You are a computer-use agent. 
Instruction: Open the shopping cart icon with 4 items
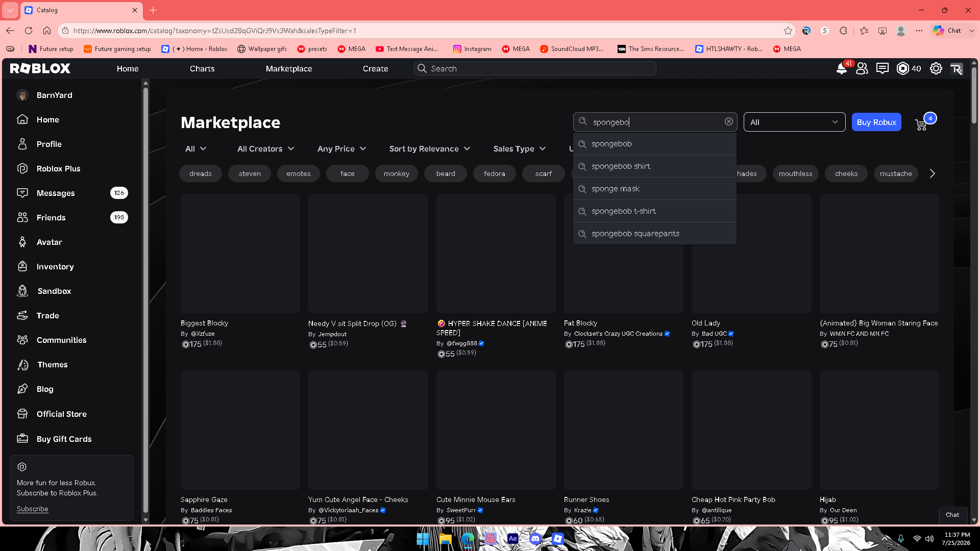coord(921,124)
